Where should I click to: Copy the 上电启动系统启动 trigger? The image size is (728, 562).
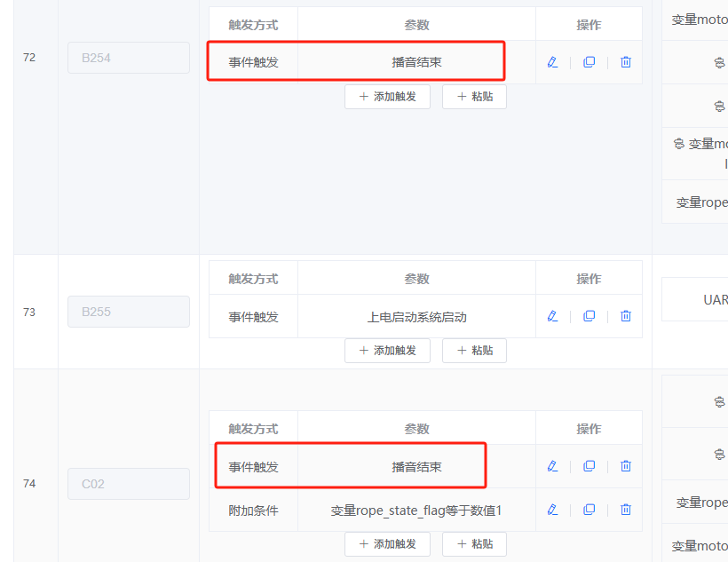pos(589,315)
